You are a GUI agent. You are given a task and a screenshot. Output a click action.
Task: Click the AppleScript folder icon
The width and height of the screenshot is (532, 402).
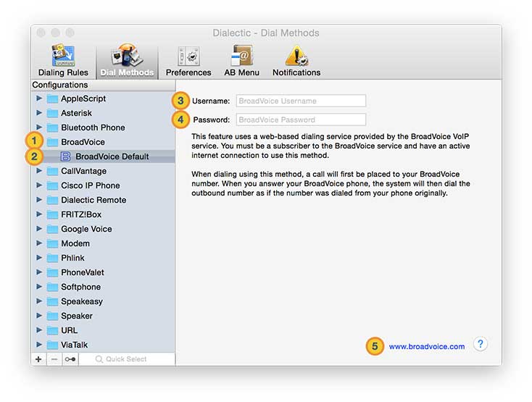click(52, 99)
